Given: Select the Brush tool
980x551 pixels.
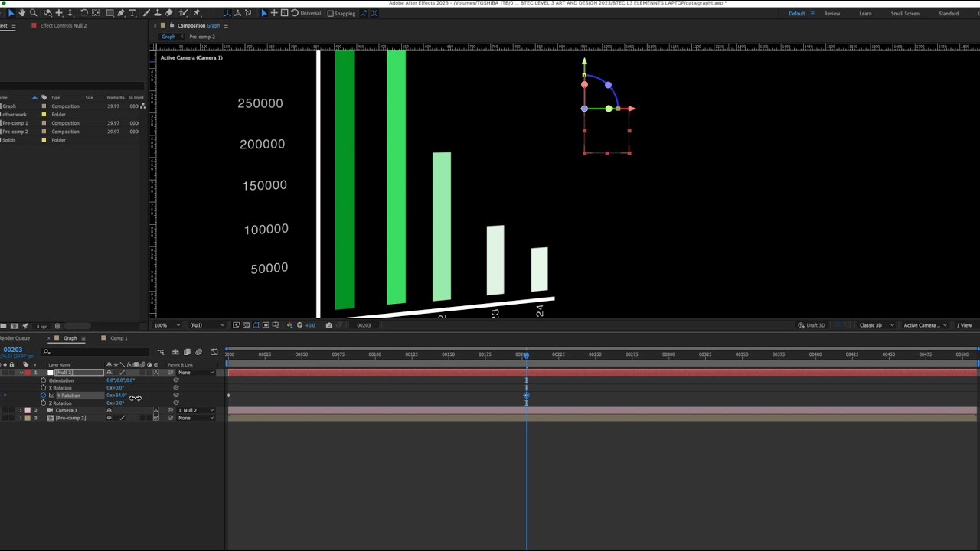Looking at the screenshot, I should click(147, 13).
